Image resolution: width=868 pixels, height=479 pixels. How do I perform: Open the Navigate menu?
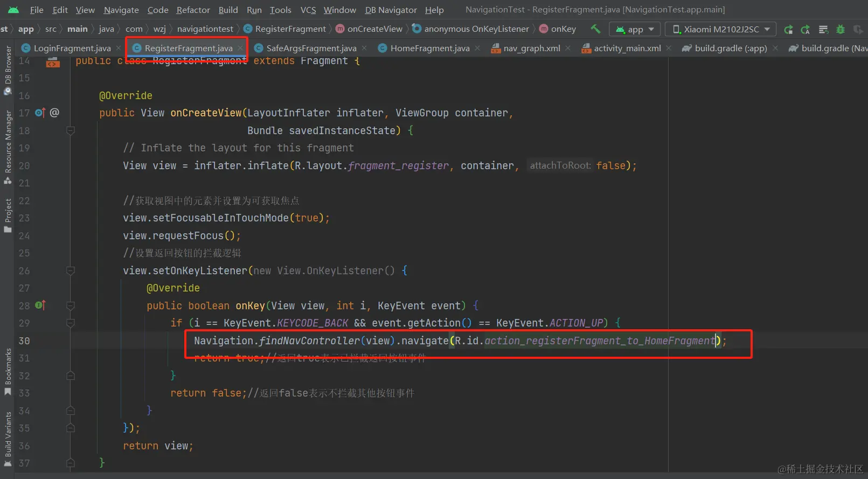coord(121,10)
